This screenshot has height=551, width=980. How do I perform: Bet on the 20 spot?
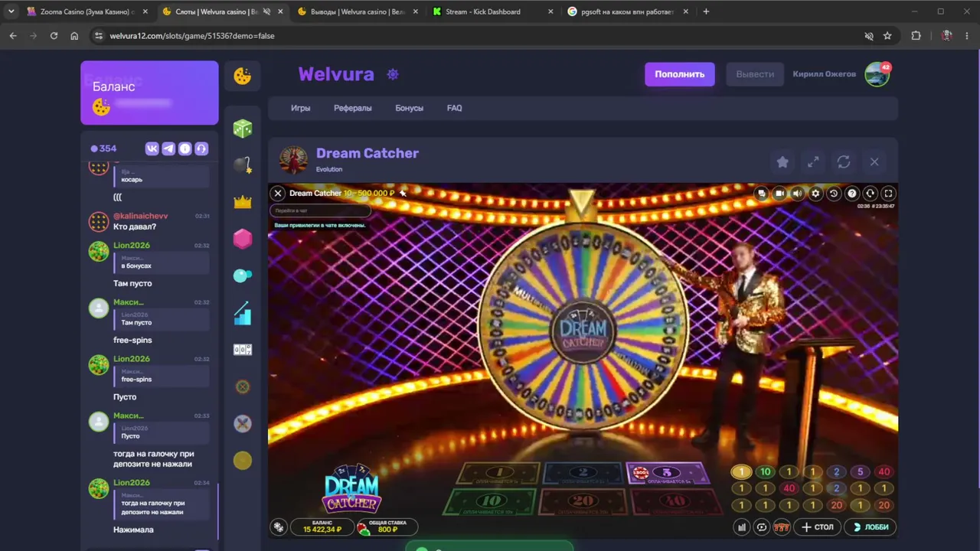[x=583, y=502]
